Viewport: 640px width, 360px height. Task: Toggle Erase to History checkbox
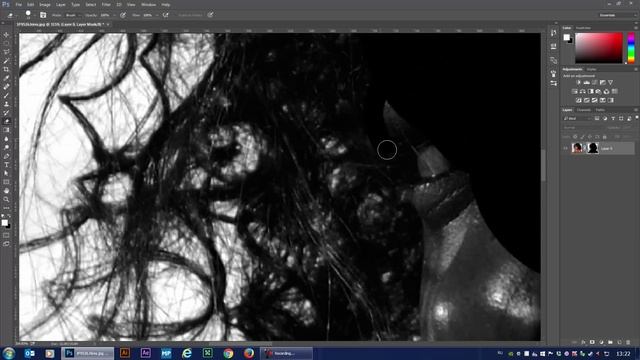(x=191, y=15)
